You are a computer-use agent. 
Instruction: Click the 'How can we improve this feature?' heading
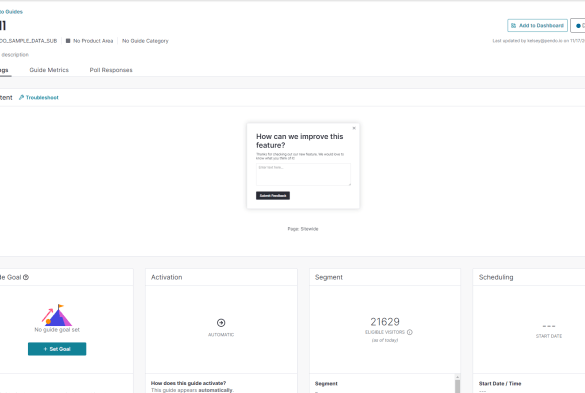point(300,141)
